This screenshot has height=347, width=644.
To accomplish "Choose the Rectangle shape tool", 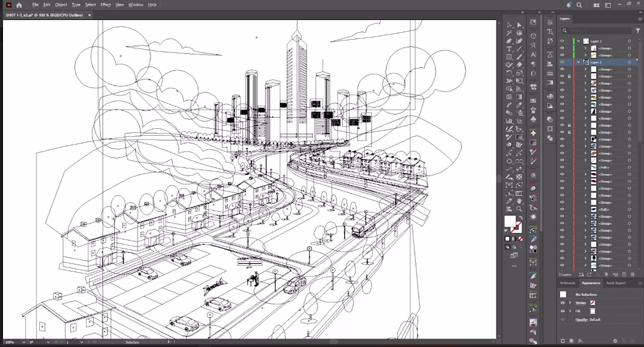I will 509,57.
